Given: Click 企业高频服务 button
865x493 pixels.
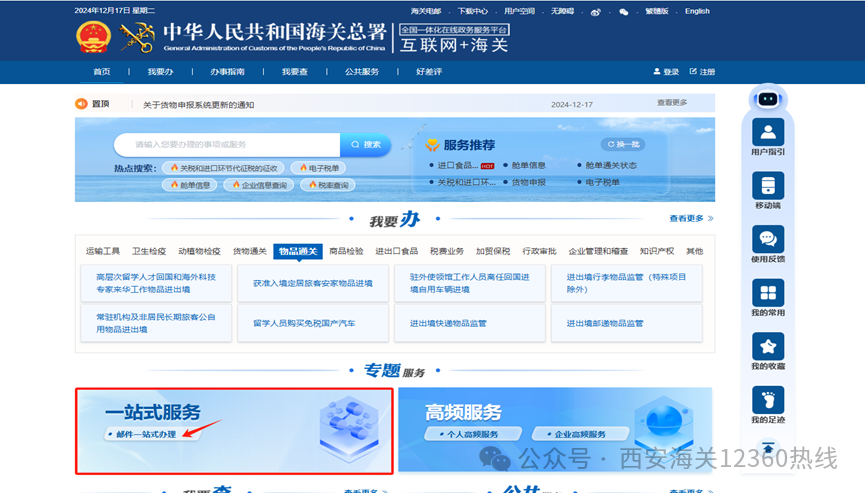Looking at the screenshot, I should pyautogui.click(x=580, y=434).
